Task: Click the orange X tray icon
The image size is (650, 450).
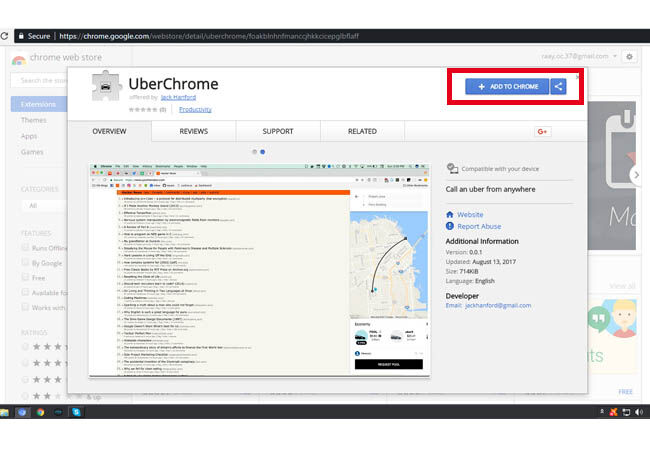Action: click(614, 412)
